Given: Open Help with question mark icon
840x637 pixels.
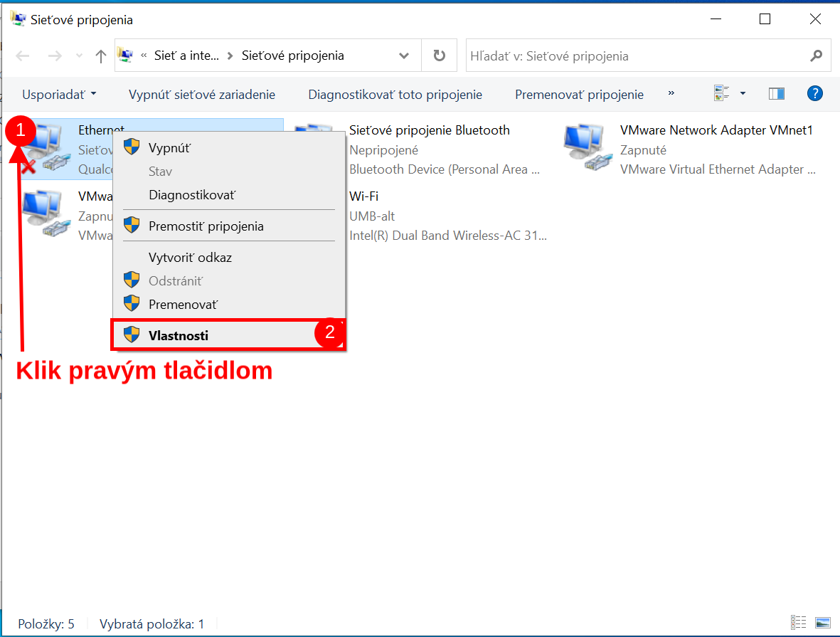Looking at the screenshot, I should pos(815,93).
